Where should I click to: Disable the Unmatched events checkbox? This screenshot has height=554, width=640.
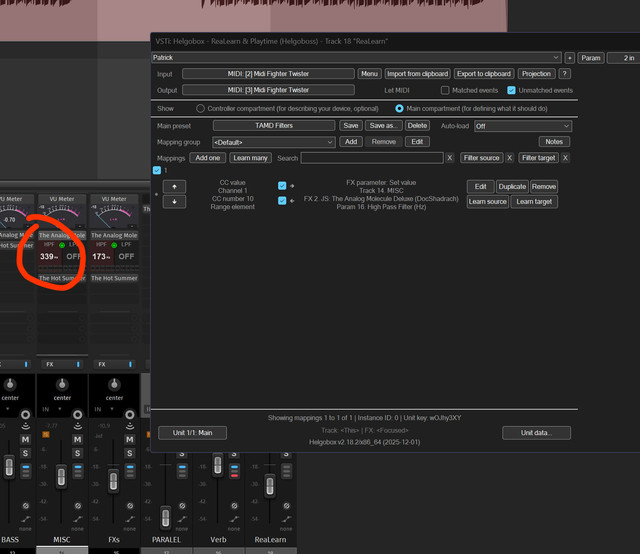click(511, 90)
